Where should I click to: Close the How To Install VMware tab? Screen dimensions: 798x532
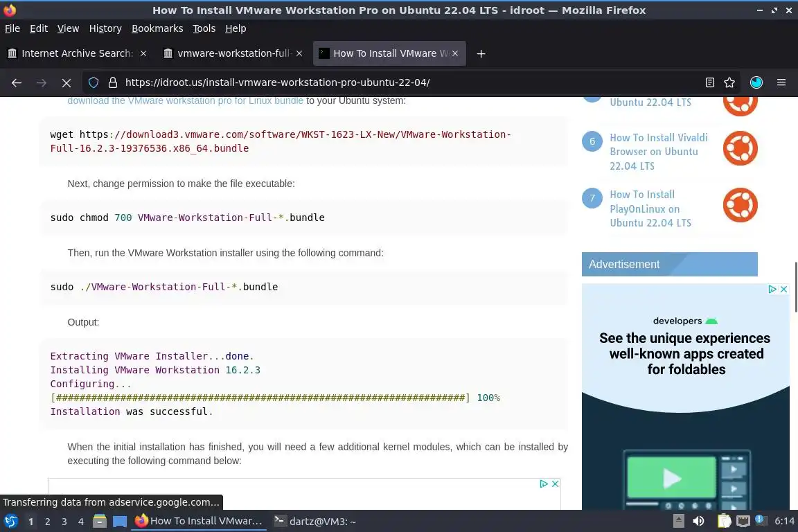(455, 53)
